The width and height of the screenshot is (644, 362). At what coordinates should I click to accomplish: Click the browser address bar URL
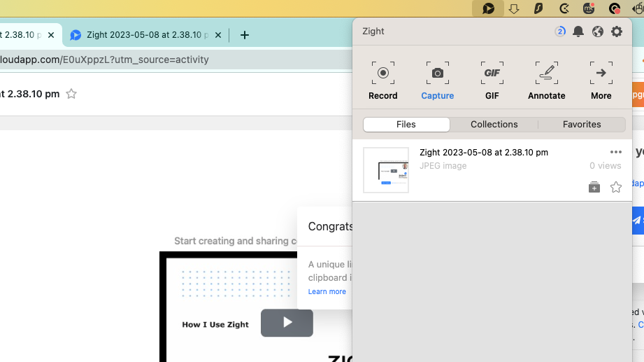pyautogui.click(x=104, y=60)
